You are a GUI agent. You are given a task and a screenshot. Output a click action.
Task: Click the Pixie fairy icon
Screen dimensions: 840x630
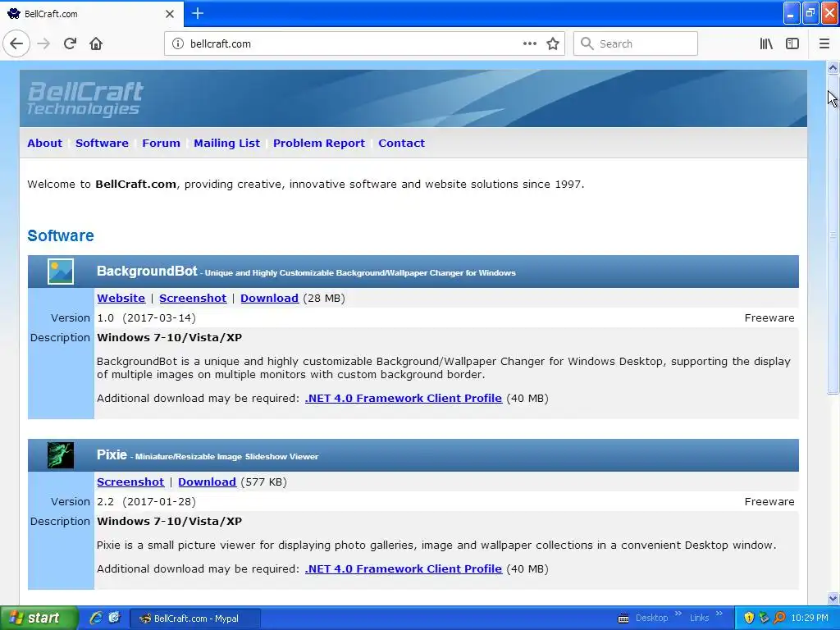(61, 455)
